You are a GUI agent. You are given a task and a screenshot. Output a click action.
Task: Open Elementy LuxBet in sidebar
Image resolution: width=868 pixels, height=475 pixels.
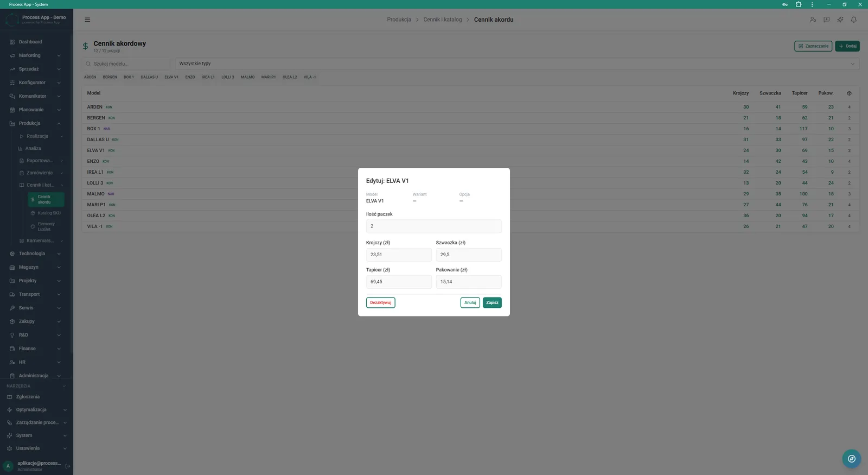pyautogui.click(x=46, y=226)
